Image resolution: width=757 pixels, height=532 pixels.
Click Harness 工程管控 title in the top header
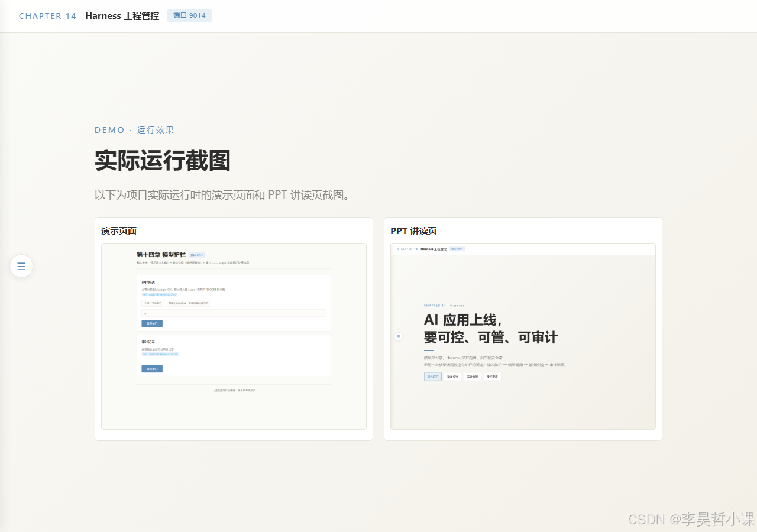(x=122, y=16)
